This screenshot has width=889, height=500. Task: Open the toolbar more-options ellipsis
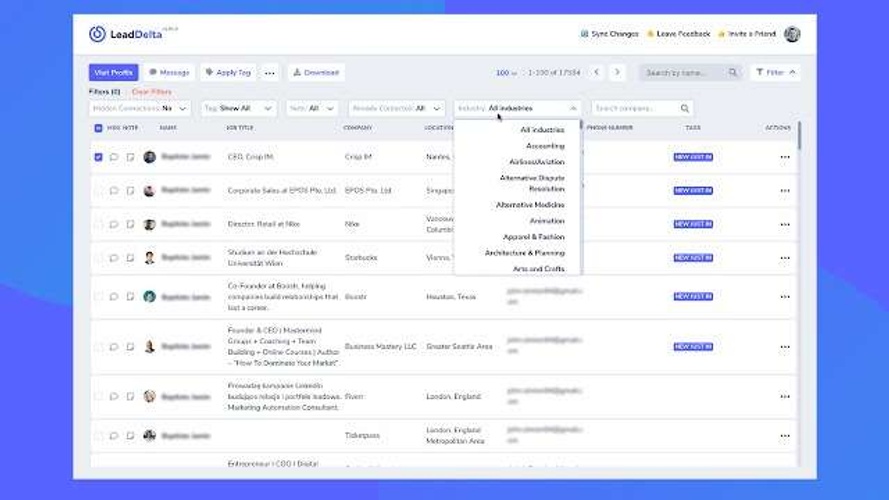pyautogui.click(x=269, y=73)
